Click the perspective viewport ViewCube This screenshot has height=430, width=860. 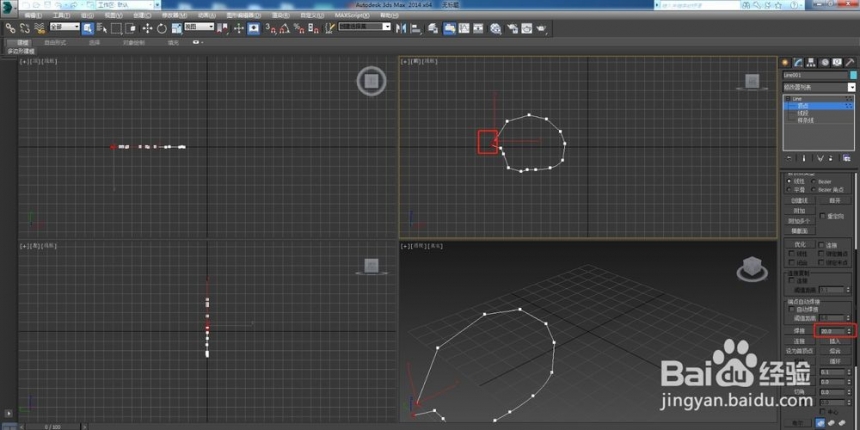(752, 269)
